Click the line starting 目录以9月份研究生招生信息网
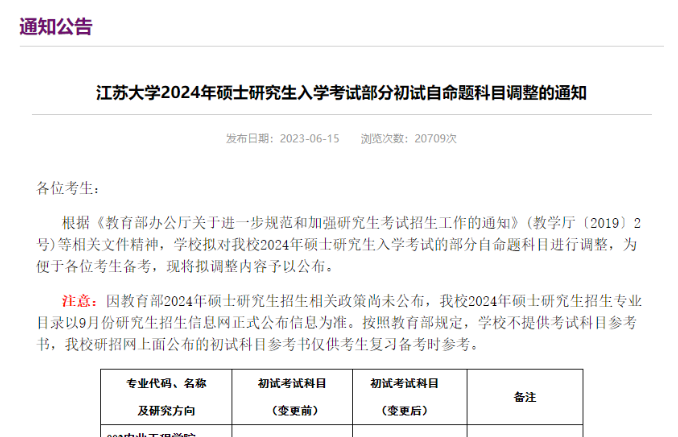The height and width of the screenshot is (437, 678). tap(336, 322)
